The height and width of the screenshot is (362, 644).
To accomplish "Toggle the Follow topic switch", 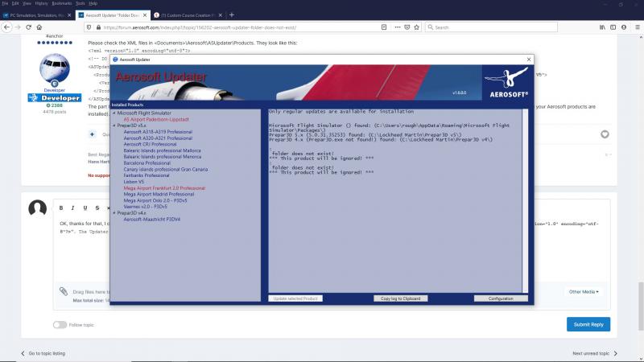I will [x=60, y=325].
